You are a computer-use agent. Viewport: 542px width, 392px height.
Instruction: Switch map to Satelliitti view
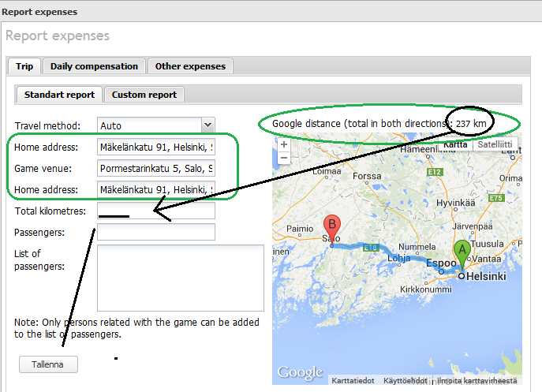495,144
